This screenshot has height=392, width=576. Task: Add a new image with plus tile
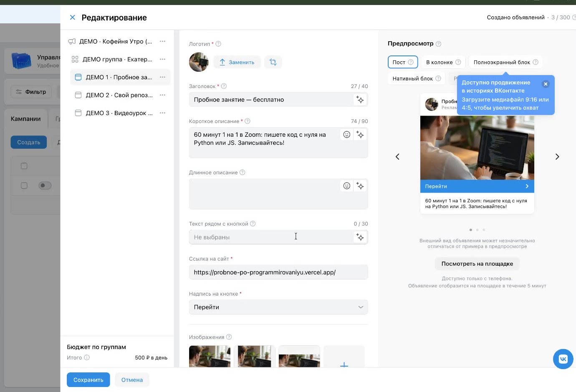(344, 357)
